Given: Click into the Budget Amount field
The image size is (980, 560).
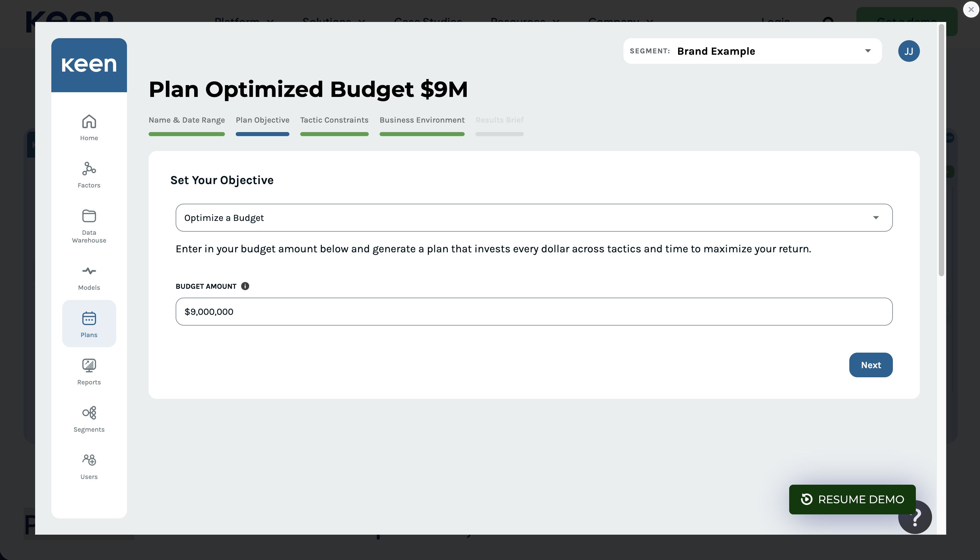Looking at the screenshot, I should point(534,311).
